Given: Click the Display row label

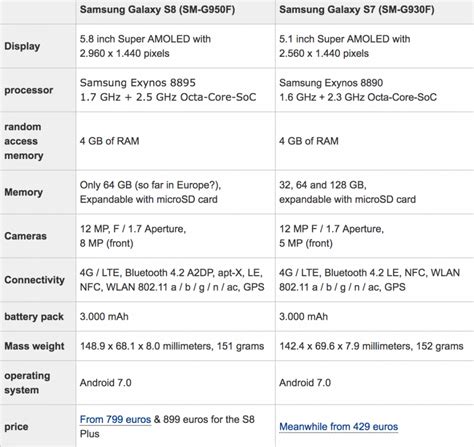Looking at the screenshot, I should point(22,46).
